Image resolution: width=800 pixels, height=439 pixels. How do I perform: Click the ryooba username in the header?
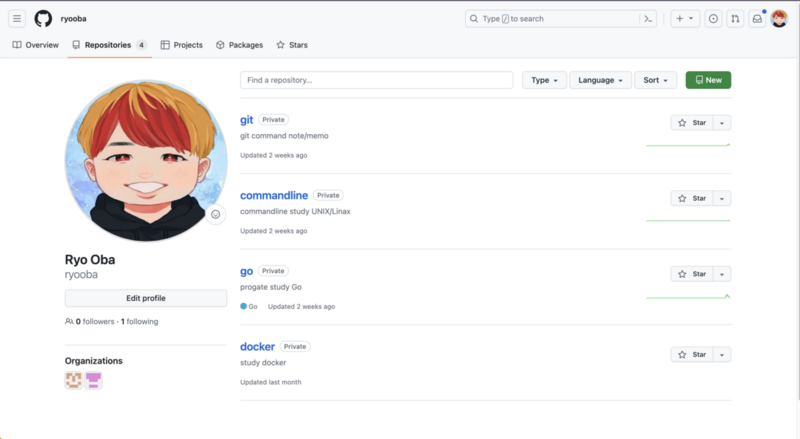(x=73, y=19)
